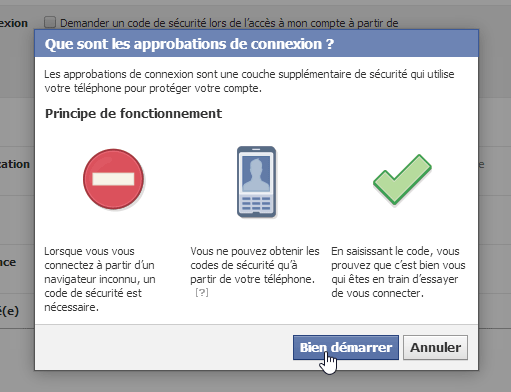
Task: Click the 'Demander un code de sécurité' label text
Action: [x=229, y=23]
